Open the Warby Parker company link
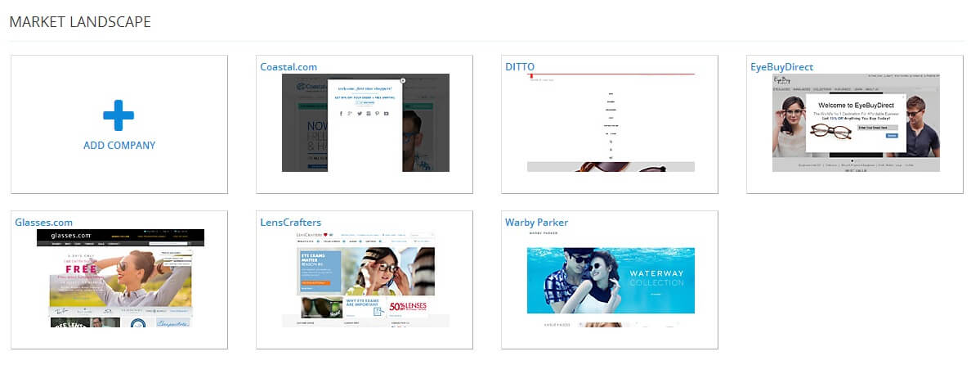The image size is (980, 374). click(x=537, y=222)
